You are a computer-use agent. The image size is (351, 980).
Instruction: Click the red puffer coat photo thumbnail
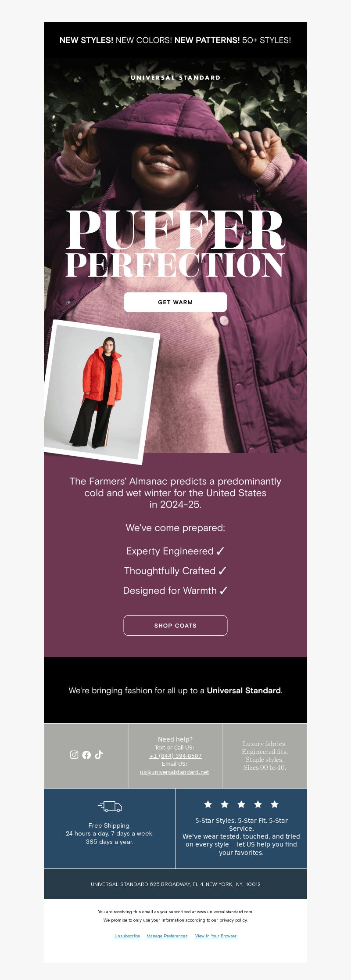pyautogui.click(x=102, y=392)
